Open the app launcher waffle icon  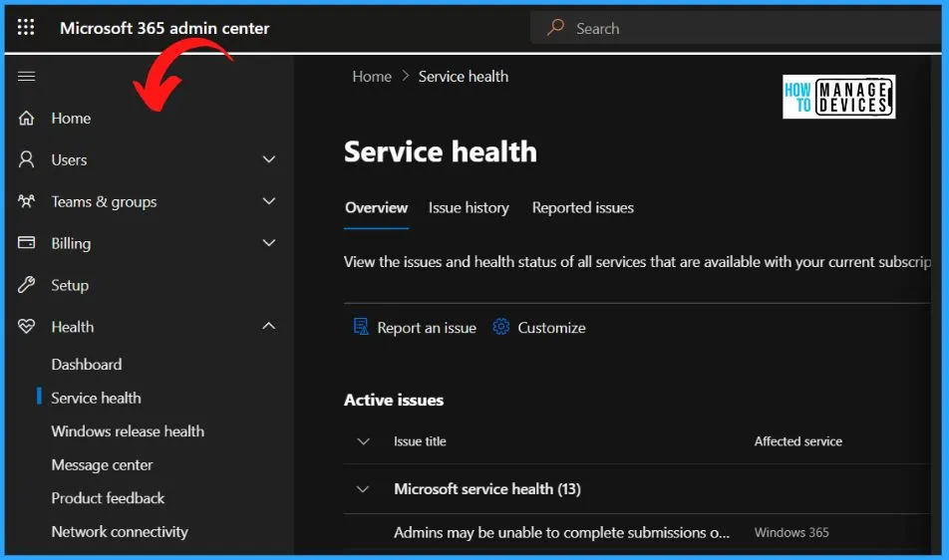[26, 27]
